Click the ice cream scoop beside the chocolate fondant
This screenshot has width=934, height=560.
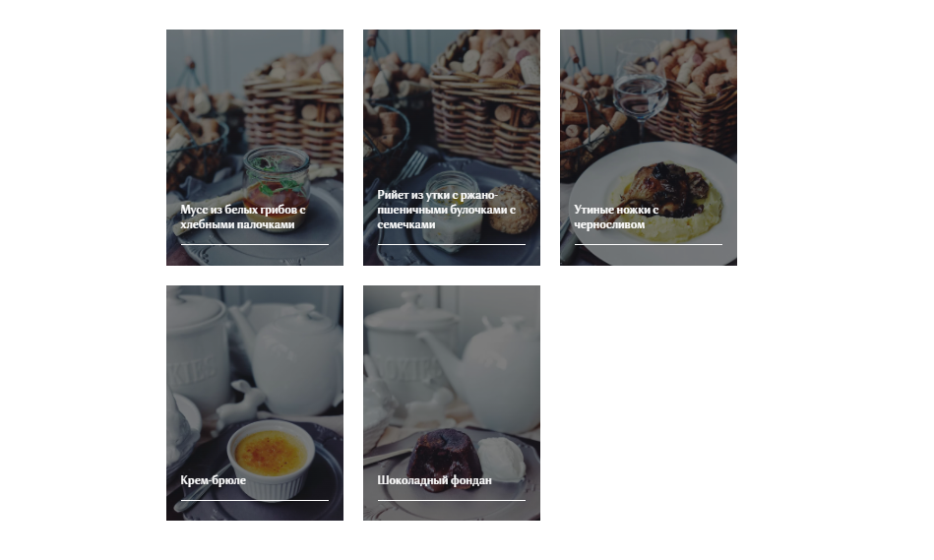[502, 460]
